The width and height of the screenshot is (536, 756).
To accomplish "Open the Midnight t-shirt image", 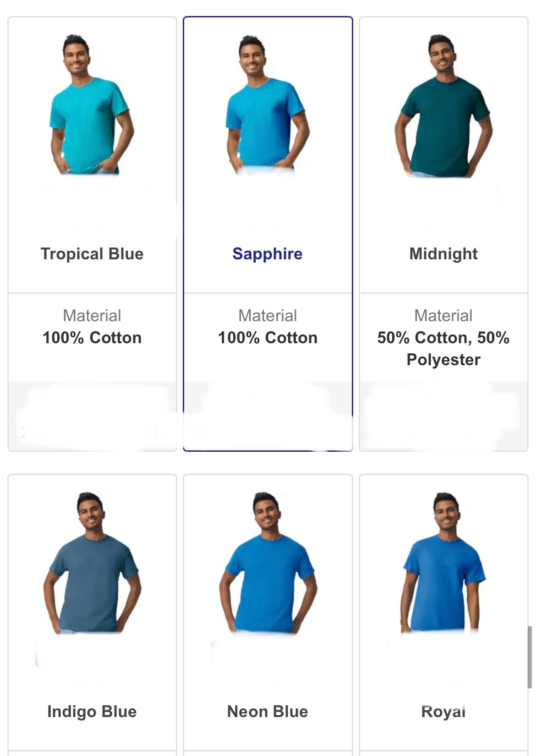I will click(x=443, y=105).
